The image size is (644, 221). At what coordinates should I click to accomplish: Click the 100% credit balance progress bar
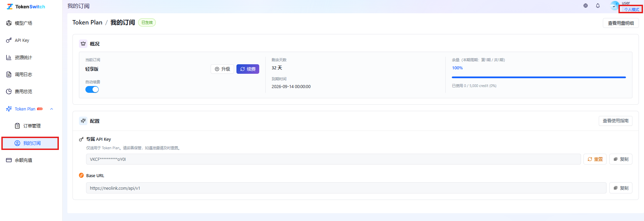539,78
